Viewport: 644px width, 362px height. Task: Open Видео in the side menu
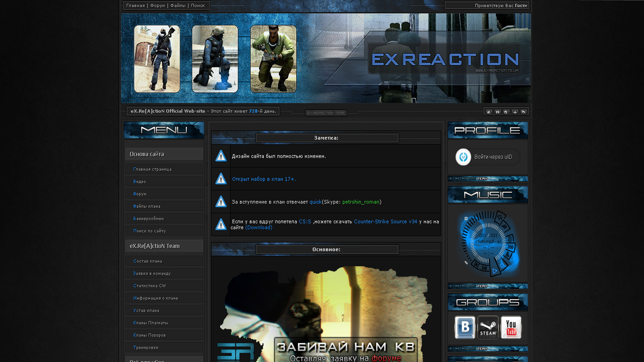pyautogui.click(x=164, y=181)
